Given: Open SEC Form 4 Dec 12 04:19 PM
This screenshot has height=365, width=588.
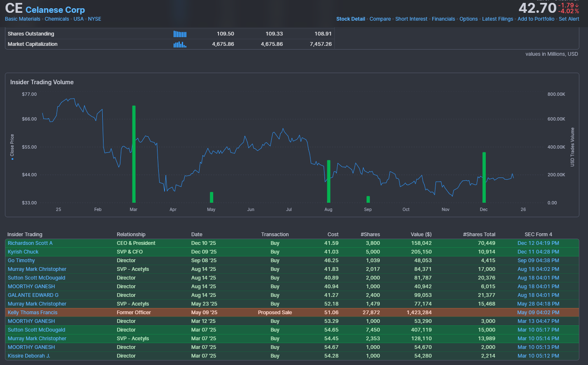Looking at the screenshot, I should tap(538, 243).
